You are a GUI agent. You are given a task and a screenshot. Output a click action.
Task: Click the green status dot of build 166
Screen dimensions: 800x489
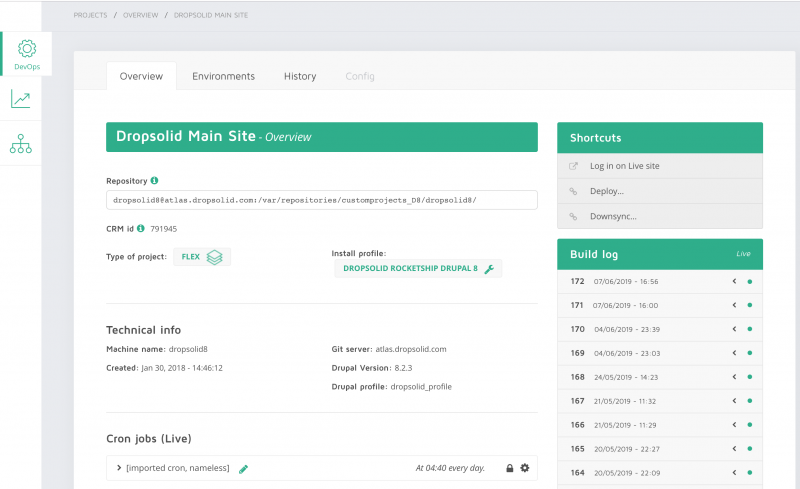749,425
